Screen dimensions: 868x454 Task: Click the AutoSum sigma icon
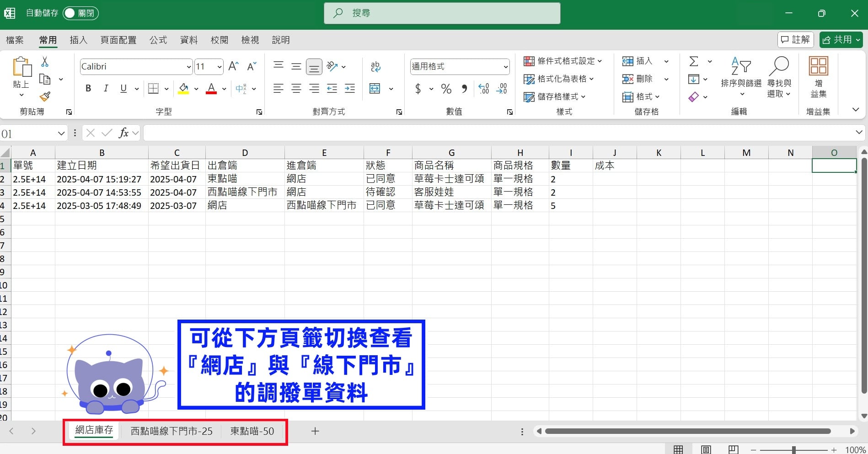coord(694,61)
